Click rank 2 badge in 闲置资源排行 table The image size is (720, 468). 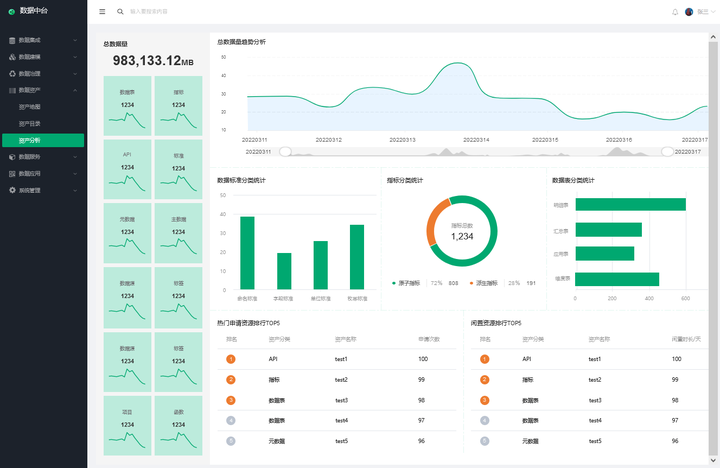[x=484, y=380]
